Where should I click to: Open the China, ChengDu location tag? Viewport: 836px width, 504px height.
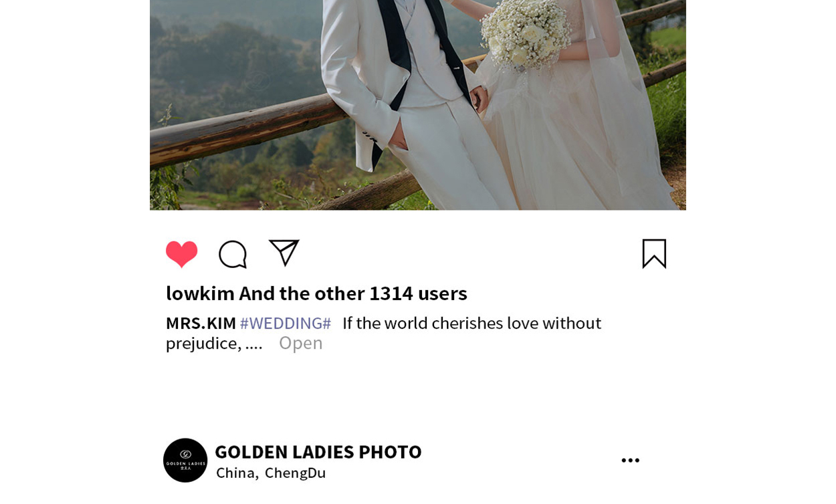(x=271, y=473)
